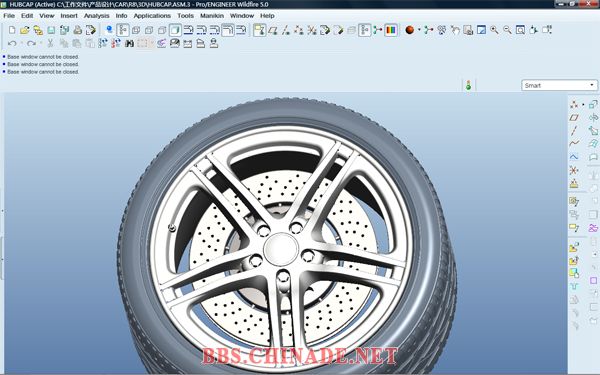Viewport: 600px width, 375px height.
Task: Open the View menu
Action: pyautogui.click(x=47, y=16)
